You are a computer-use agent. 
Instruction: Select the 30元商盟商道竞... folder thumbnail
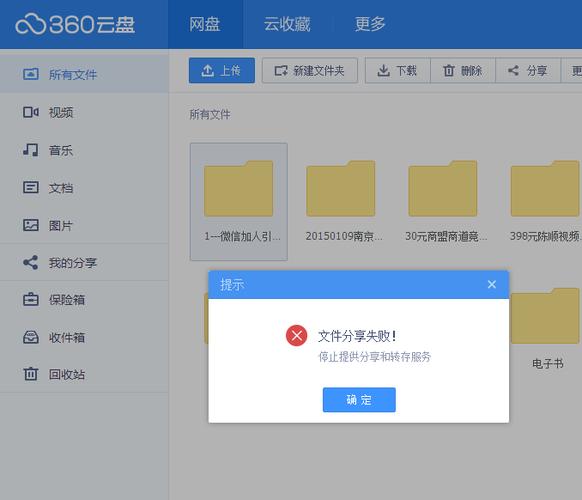point(443,189)
